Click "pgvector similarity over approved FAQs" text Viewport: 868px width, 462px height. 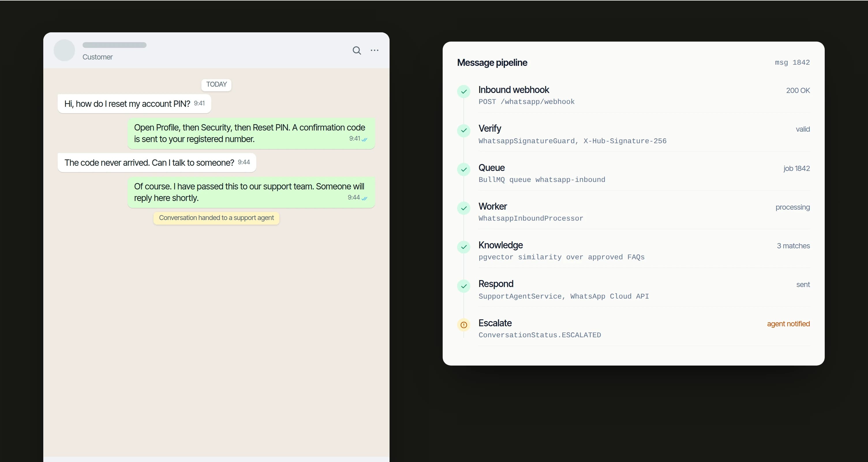(561, 257)
